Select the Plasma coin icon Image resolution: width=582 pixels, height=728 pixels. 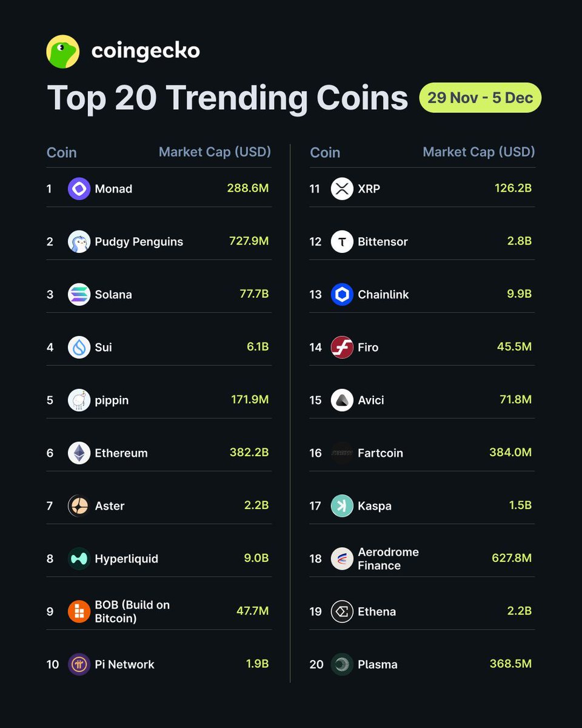click(x=342, y=664)
